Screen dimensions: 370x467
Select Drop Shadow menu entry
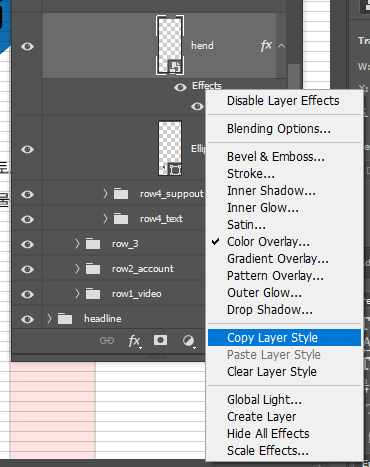[x=284, y=310]
